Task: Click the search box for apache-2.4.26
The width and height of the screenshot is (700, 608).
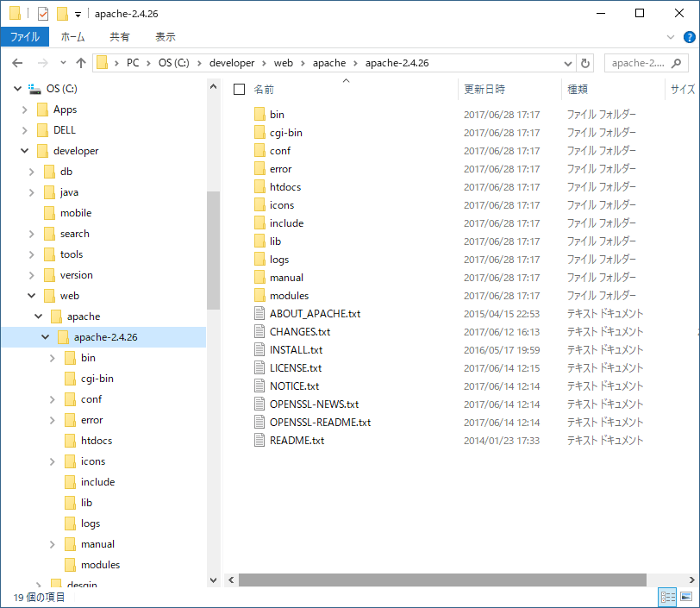Action: pos(638,63)
